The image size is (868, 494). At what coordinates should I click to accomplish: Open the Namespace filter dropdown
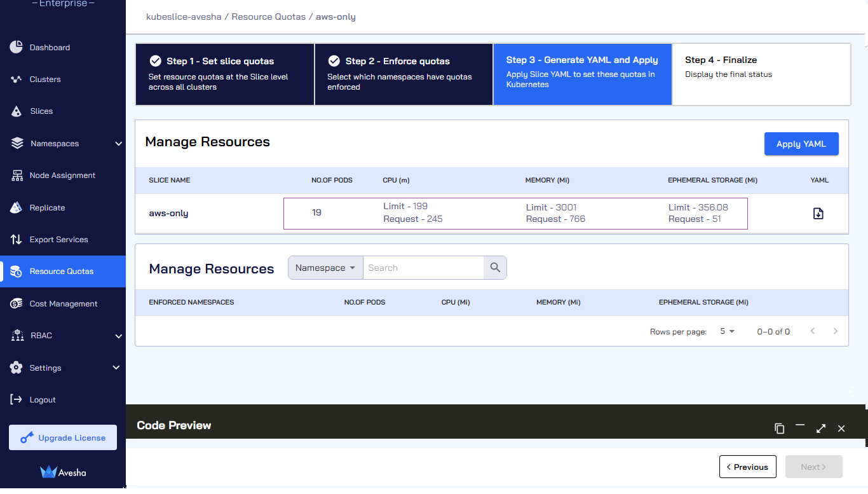click(325, 268)
